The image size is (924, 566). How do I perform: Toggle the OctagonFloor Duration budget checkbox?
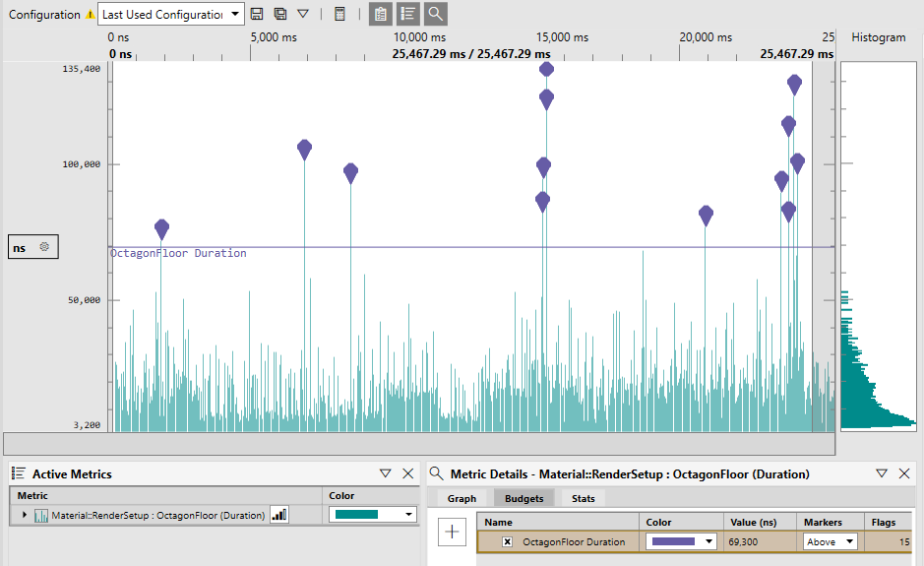(x=508, y=541)
